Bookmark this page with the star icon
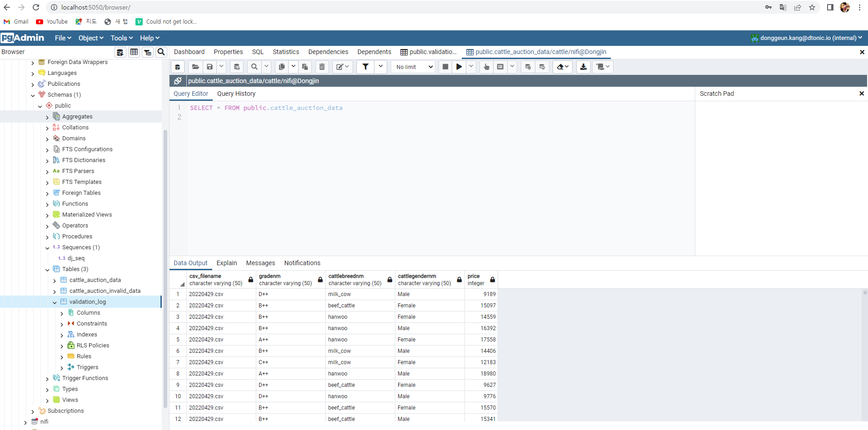The image size is (868, 430). point(812,7)
